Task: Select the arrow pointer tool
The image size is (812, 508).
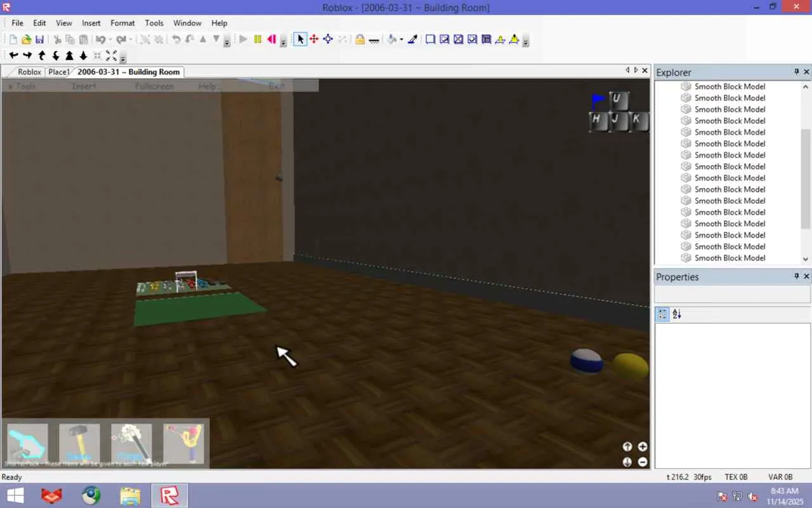Action: coord(300,39)
